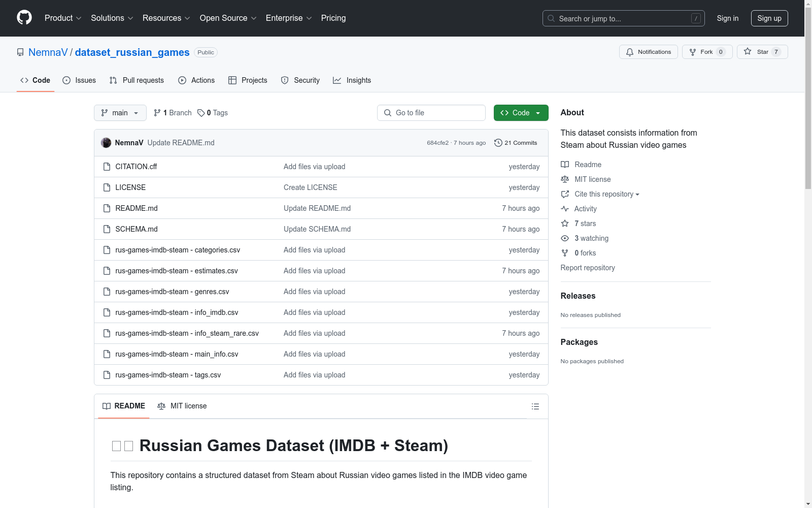Fork the repository using Fork button

707,52
